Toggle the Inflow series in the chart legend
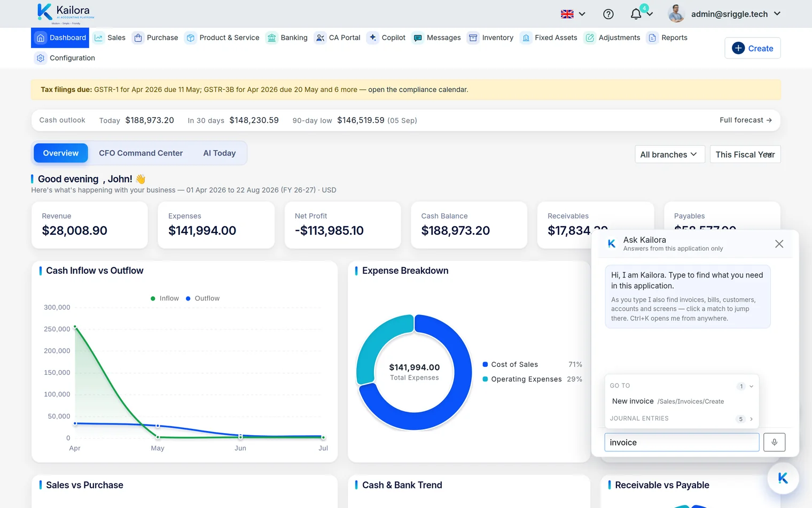The width and height of the screenshot is (812, 508). click(x=165, y=298)
